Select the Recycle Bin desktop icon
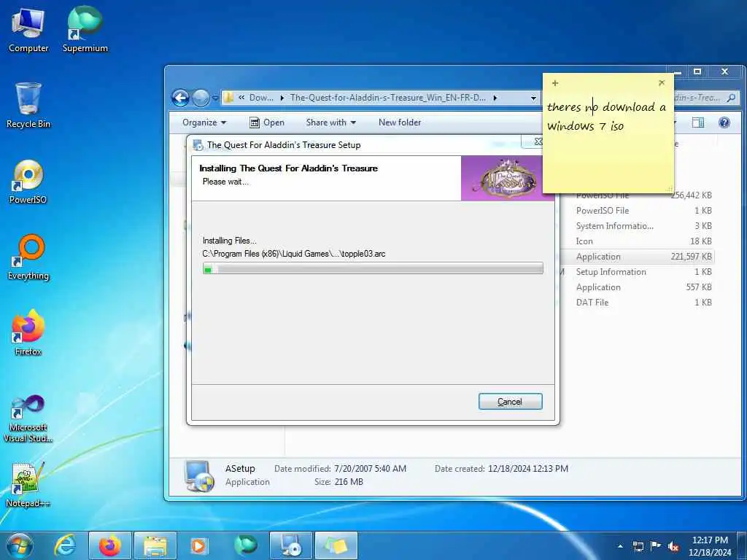Screen dimensions: 747x560 [28, 106]
